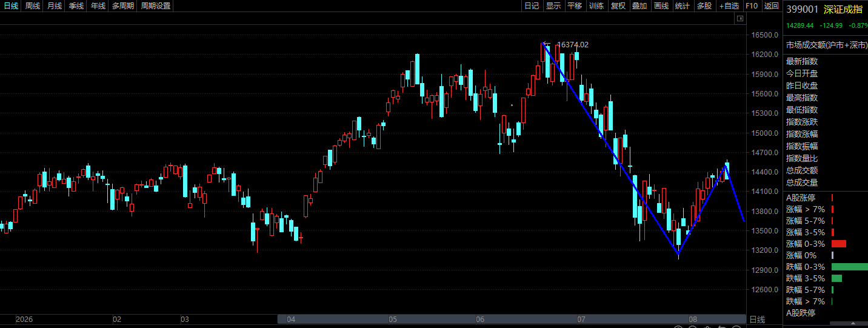The image size is (868, 328).
Task: Activate the 画线 drawing tool
Action: pos(661,6)
